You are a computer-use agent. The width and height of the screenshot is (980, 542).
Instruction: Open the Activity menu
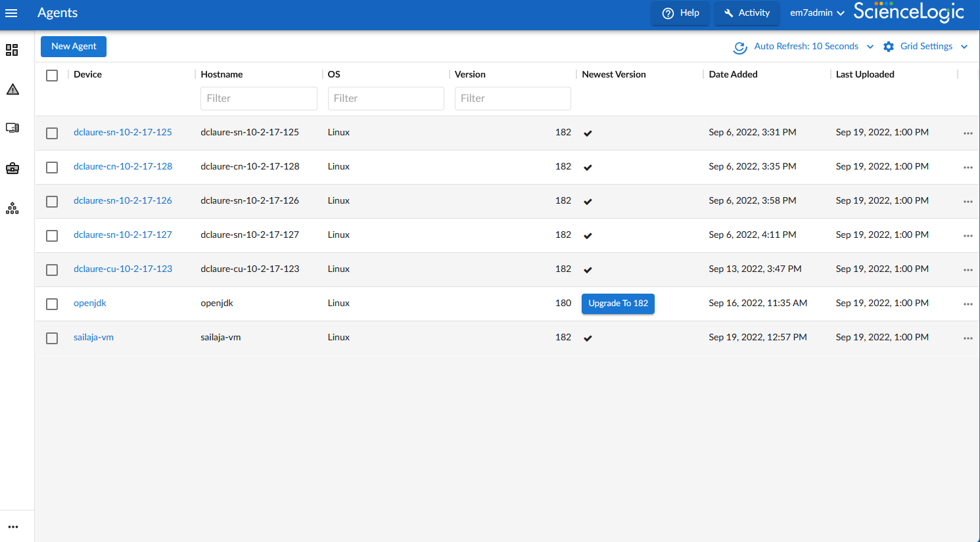(747, 13)
